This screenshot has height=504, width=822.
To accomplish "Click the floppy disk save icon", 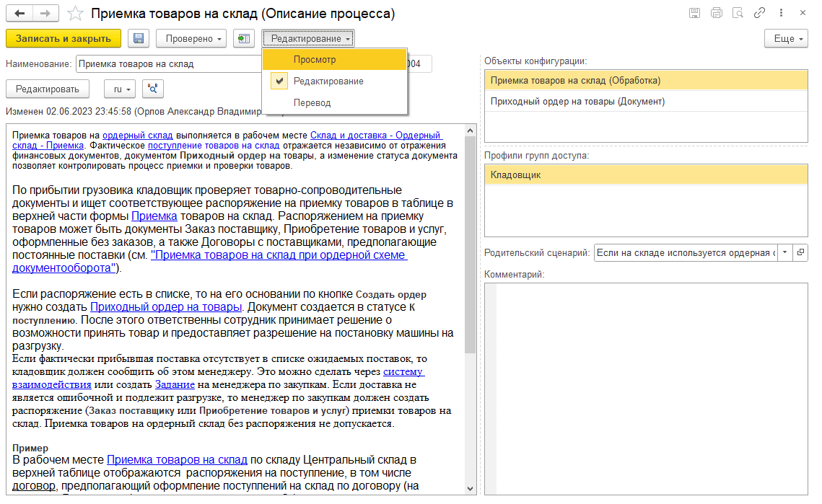I will [x=139, y=39].
